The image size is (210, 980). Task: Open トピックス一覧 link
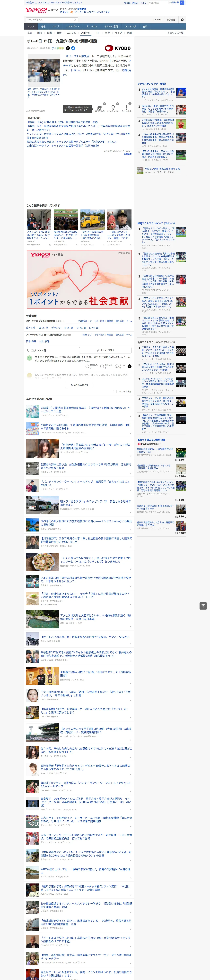click(x=175, y=33)
